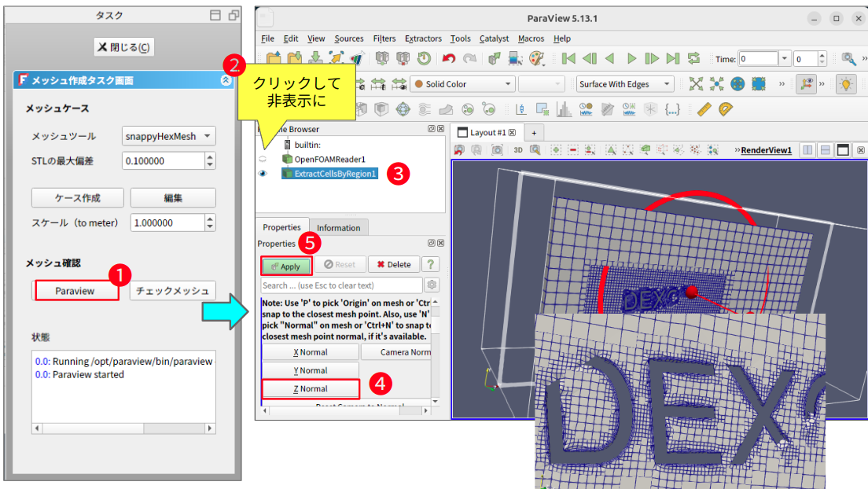Image resolution: width=868 pixels, height=489 pixels.
Task: Click the Delete button
Action: [394, 265]
